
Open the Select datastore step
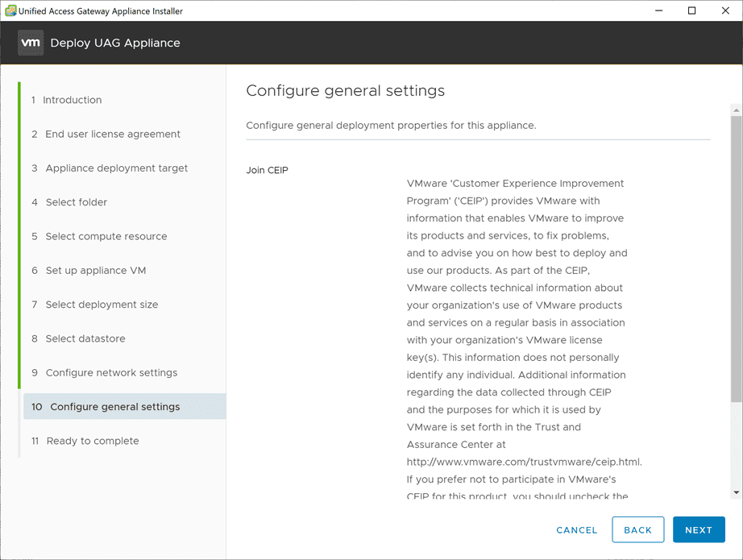point(85,338)
